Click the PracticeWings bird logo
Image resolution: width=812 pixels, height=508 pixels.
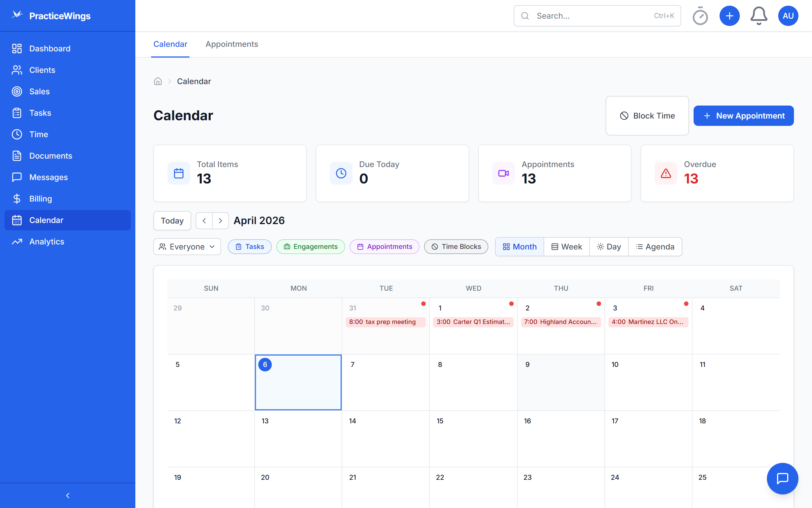pos(17,15)
